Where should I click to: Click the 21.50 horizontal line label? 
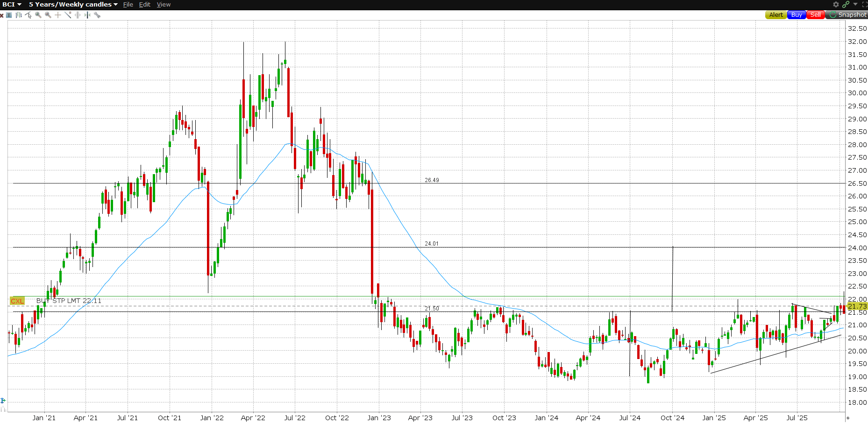coord(432,309)
